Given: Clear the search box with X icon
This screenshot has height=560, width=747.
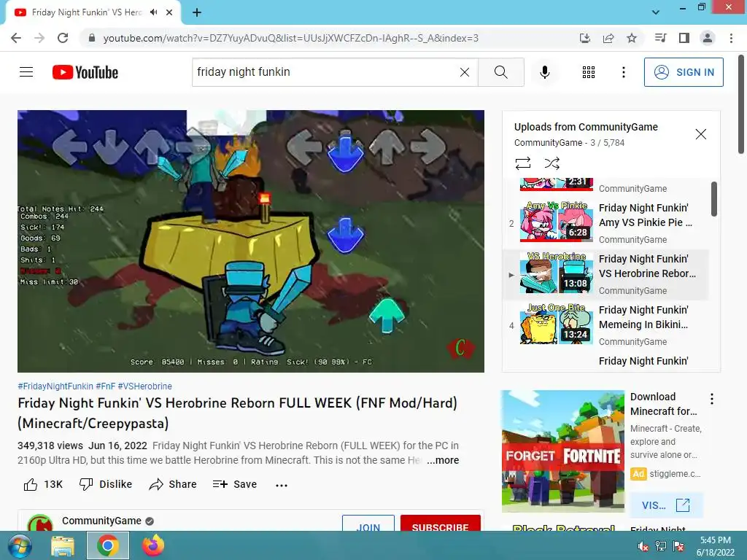Looking at the screenshot, I should pyautogui.click(x=465, y=72).
